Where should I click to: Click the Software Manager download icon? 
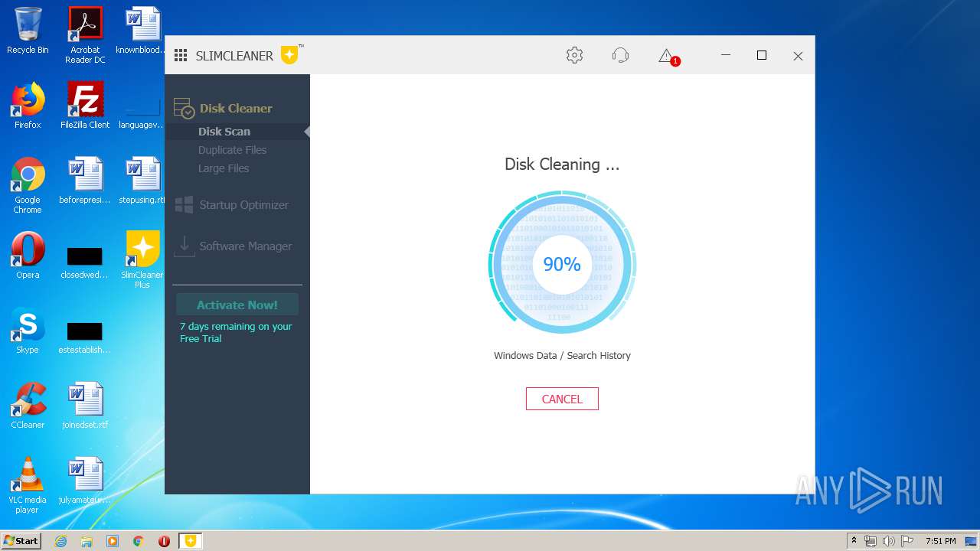[184, 246]
